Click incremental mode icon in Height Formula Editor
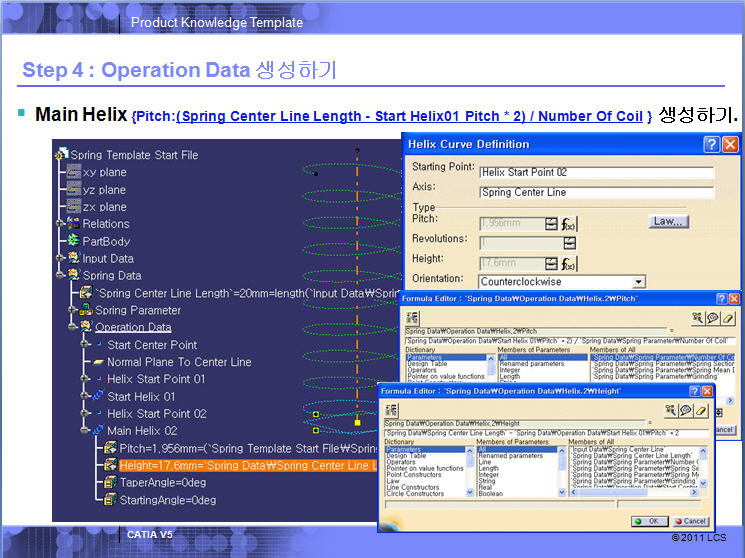Screen dimensions: 745x558 click(389, 409)
